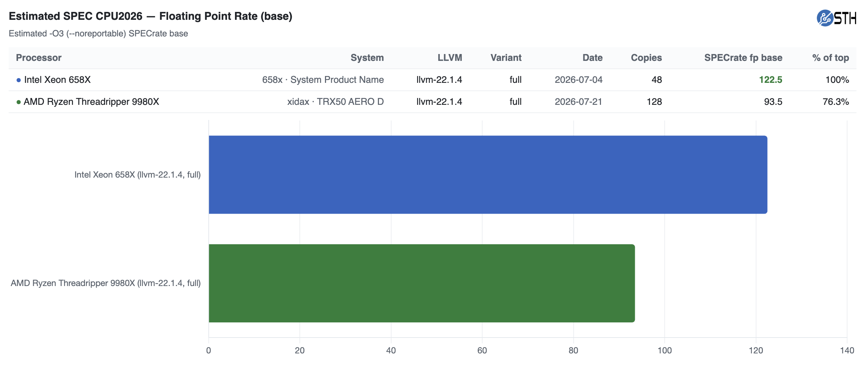Image resolution: width=868 pixels, height=366 pixels.
Task: Click the x-axis tick label 140
Action: click(847, 351)
